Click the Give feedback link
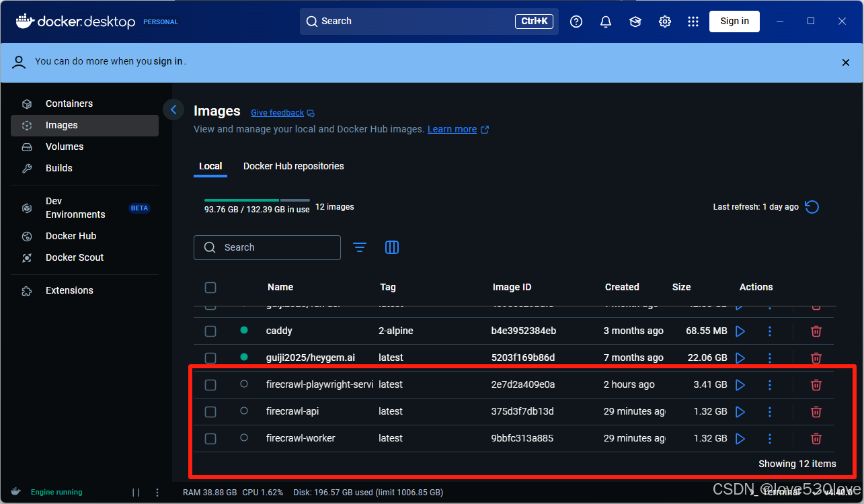 click(278, 113)
